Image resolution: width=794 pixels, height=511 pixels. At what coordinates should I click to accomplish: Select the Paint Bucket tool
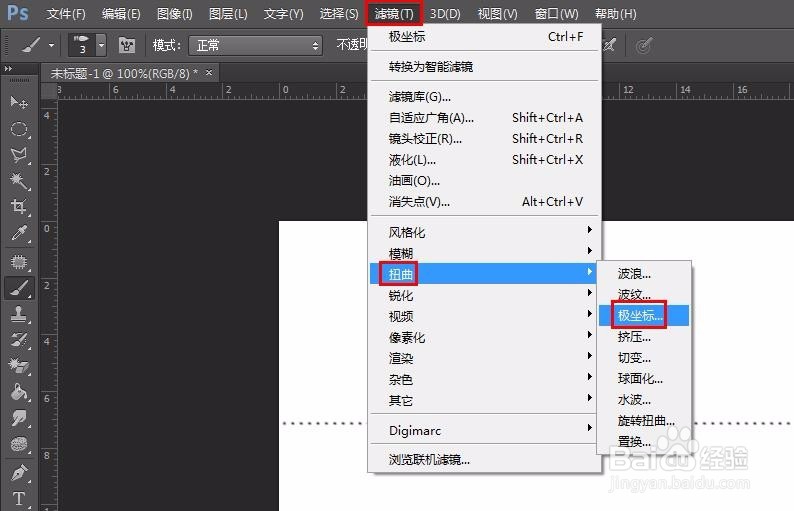point(19,392)
